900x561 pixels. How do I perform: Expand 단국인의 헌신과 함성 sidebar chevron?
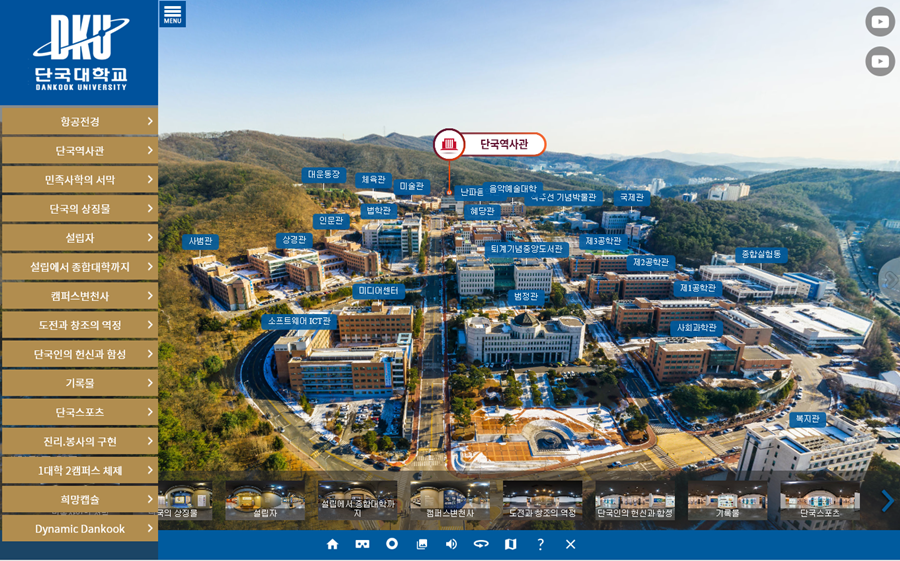coord(150,354)
